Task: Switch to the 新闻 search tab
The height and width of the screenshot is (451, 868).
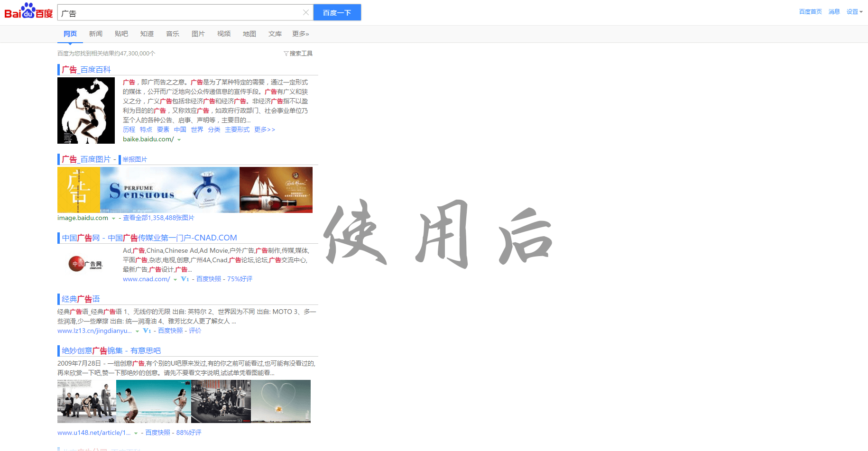Action: (x=96, y=34)
